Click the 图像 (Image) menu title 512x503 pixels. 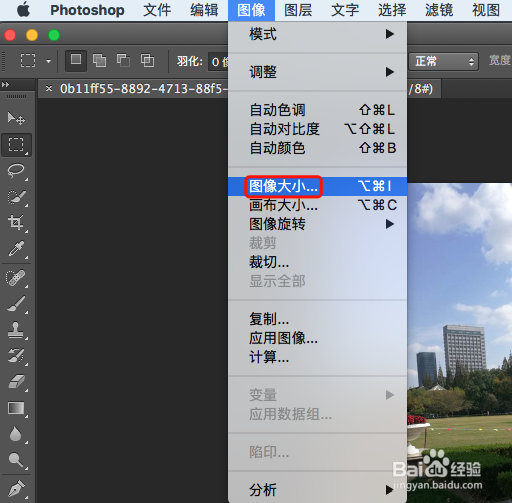click(x=251, y=10)
